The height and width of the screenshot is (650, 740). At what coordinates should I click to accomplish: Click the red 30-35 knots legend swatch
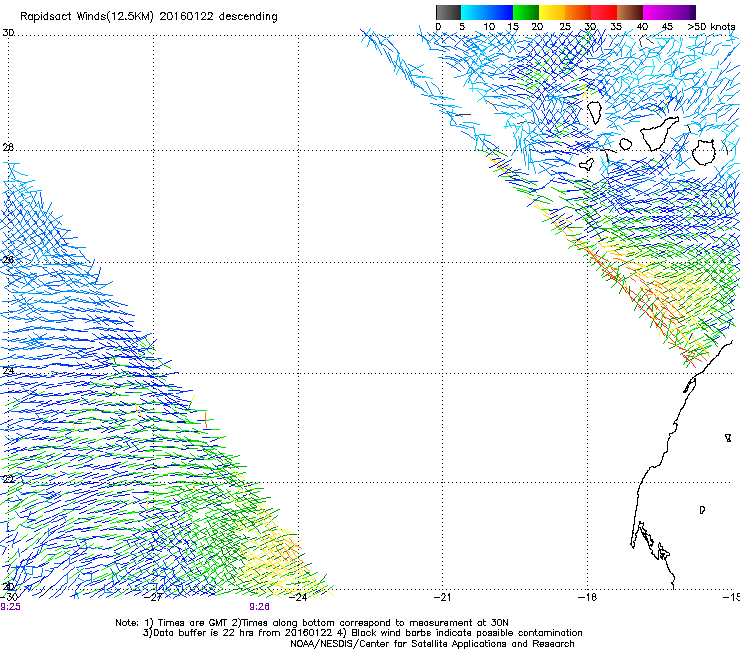point(604,12)
